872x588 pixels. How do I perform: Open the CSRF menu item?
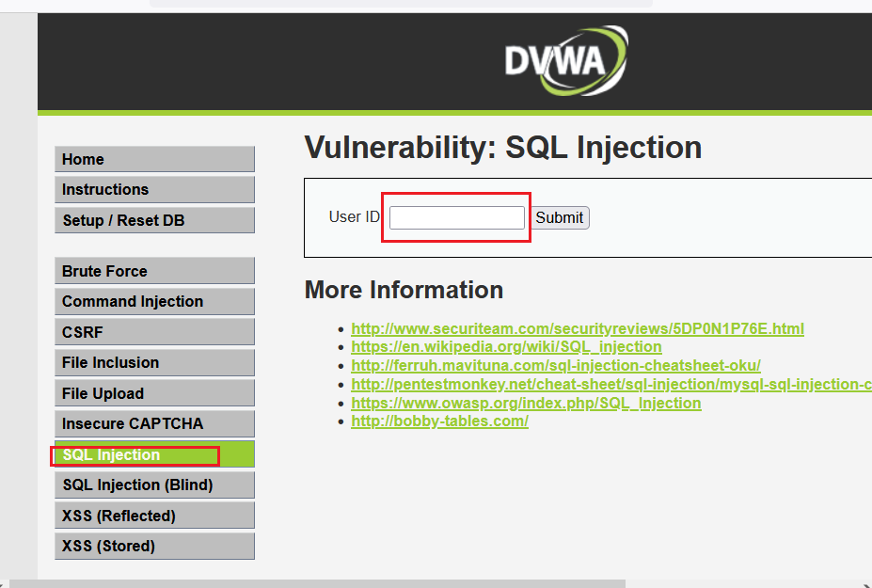[x=154, y=332]
